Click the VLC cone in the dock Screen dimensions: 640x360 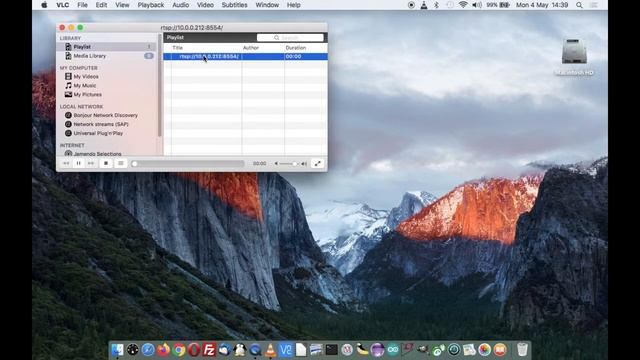tap(270, 350)
